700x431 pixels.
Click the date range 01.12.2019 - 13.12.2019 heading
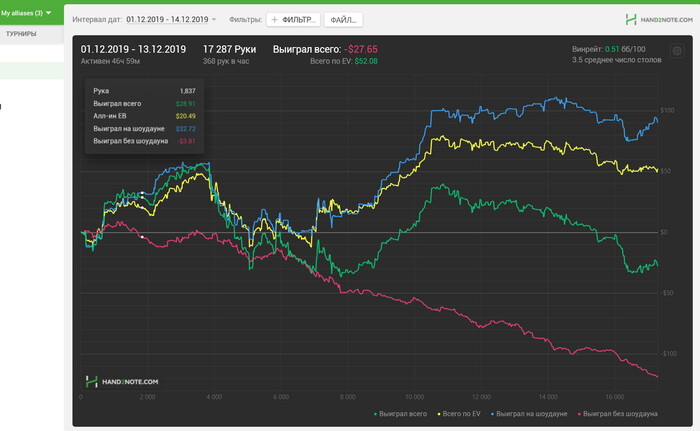click(133, 49)
